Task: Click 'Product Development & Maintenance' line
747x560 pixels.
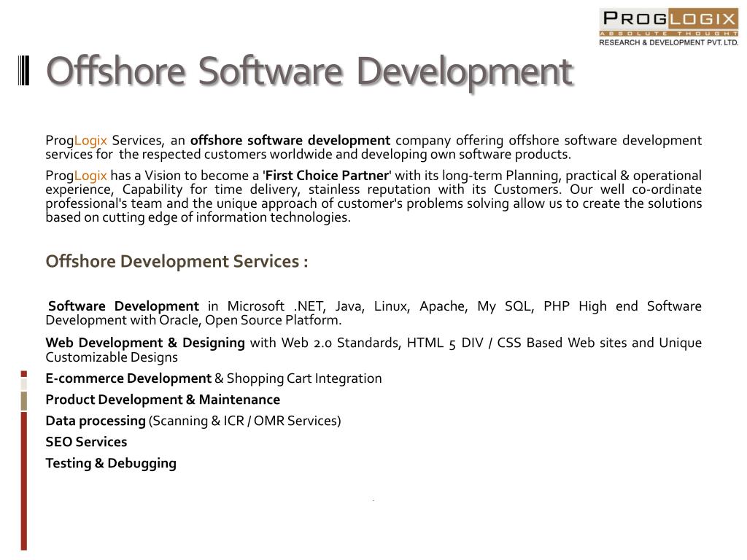Action: click(x=163, y=400)
